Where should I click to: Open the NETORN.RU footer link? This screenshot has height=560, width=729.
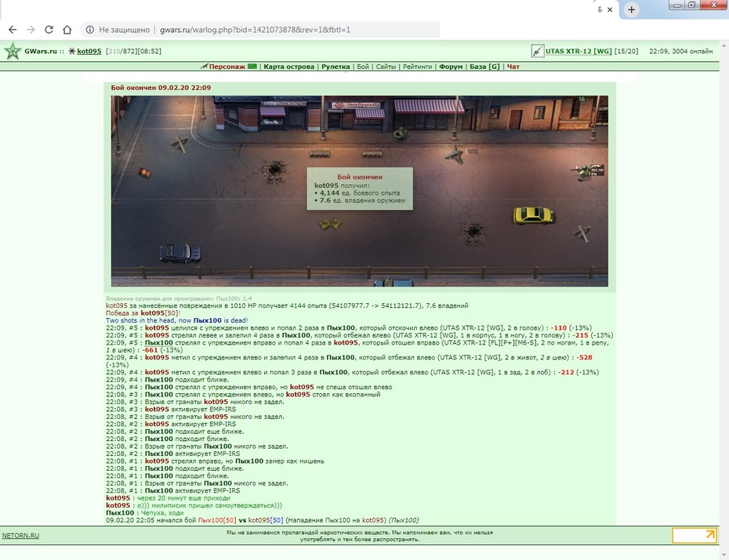pyautogui.click(x=20, y=536)
